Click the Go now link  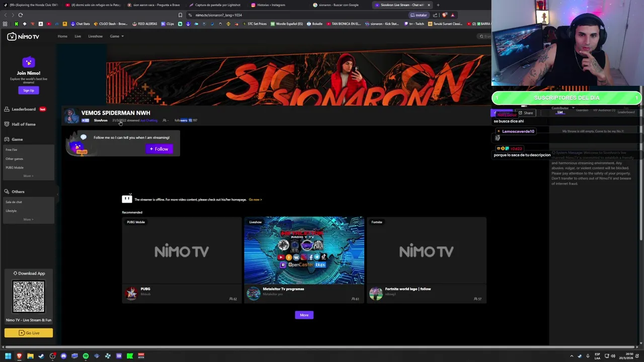[255, 200]
